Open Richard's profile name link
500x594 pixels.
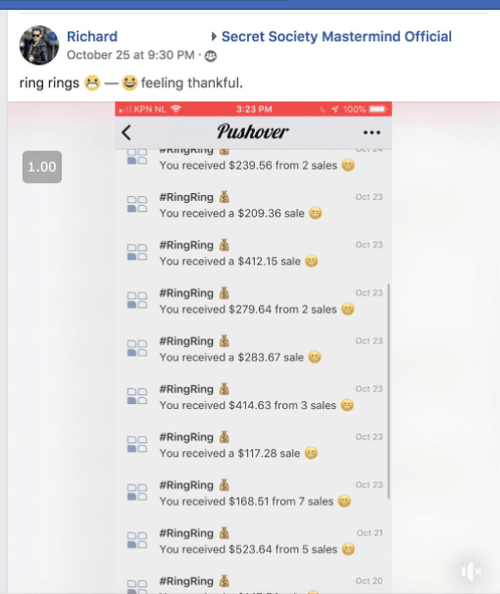click(92, 36)
